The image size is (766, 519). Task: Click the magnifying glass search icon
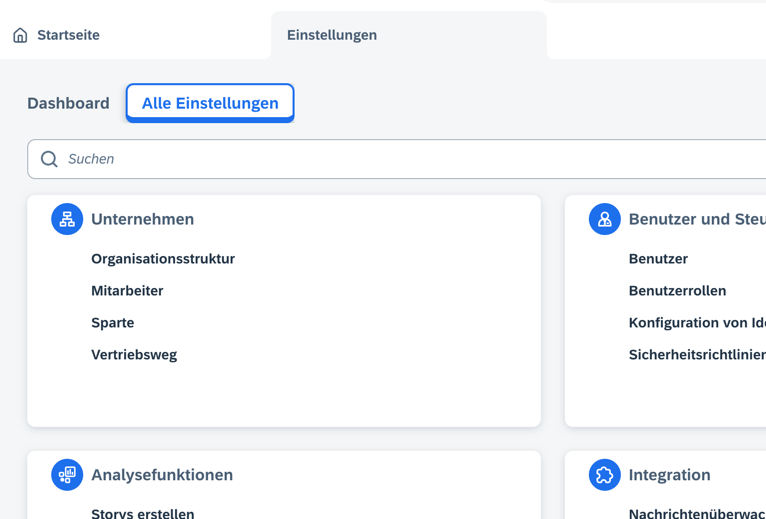(x=49, y=159)
